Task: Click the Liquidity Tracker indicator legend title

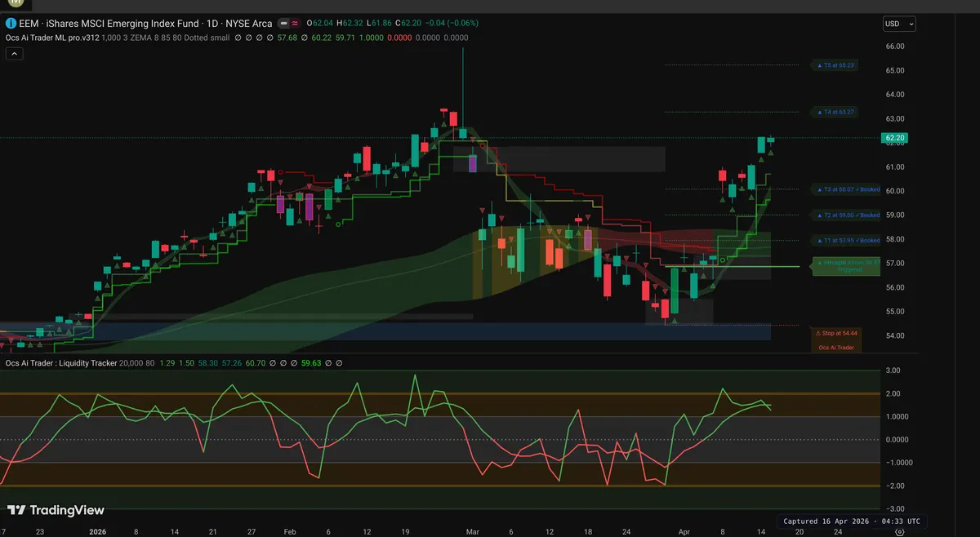Action: 60,363
